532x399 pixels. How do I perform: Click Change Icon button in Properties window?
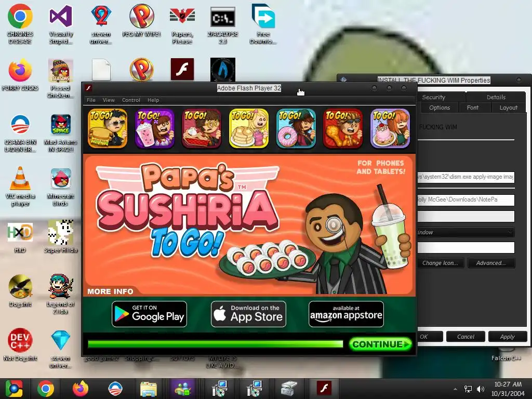440,263
